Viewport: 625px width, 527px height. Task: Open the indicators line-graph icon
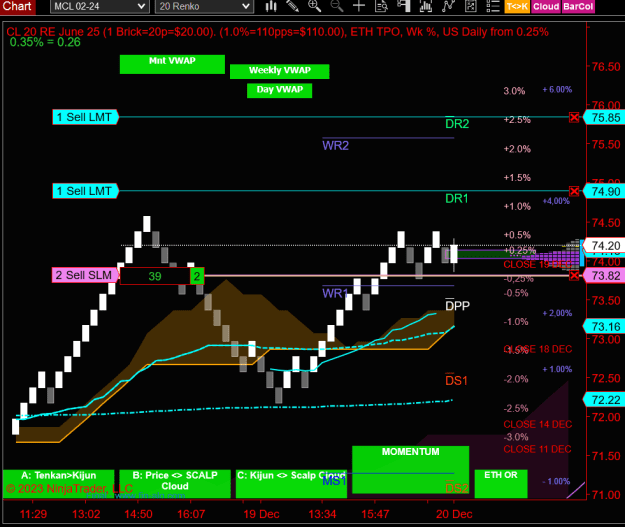[448, 6]
